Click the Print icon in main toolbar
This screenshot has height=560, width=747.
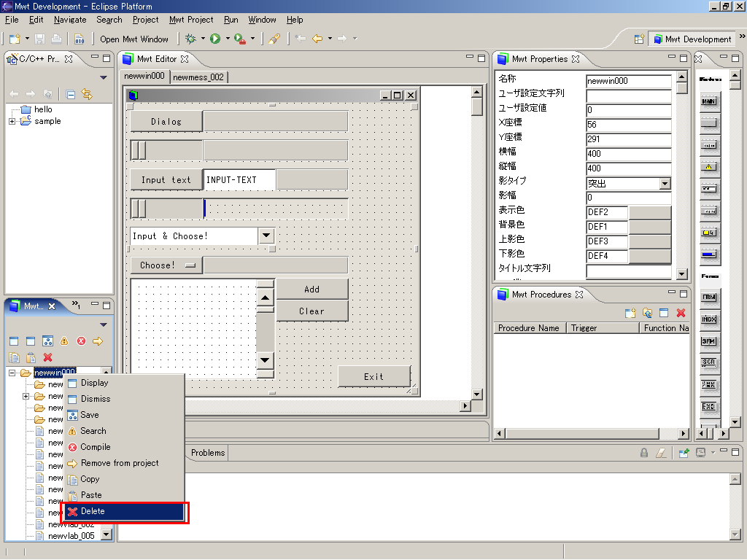pyautogui.click(x=56, y=39)
